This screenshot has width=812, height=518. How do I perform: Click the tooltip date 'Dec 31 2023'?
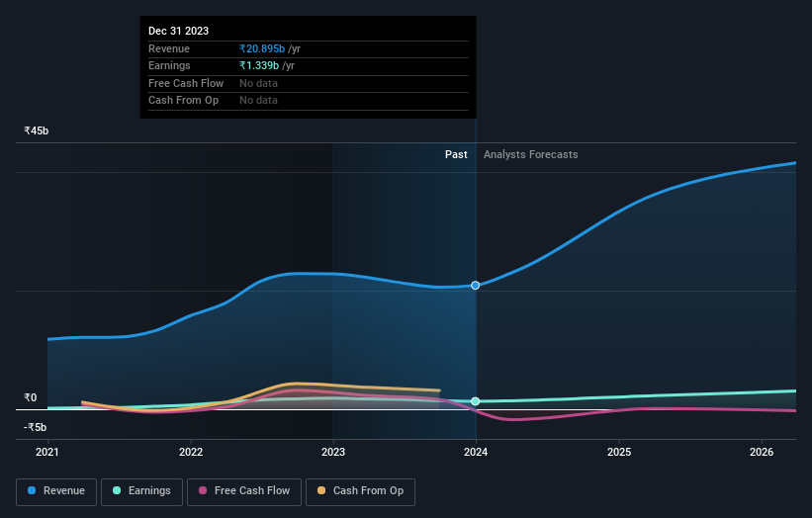pos(179,31)
